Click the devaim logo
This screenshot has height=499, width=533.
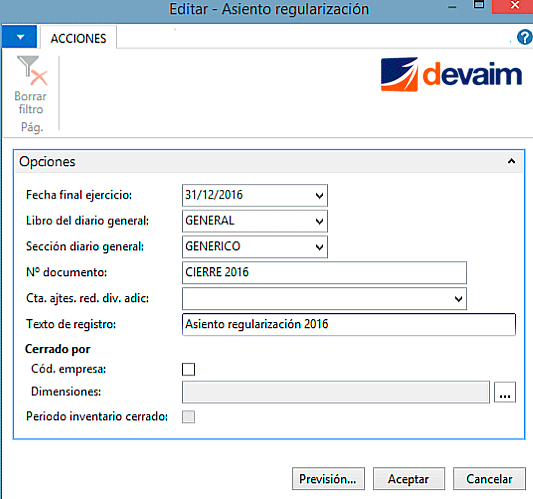pyautogui.click(x=451, y=74)
